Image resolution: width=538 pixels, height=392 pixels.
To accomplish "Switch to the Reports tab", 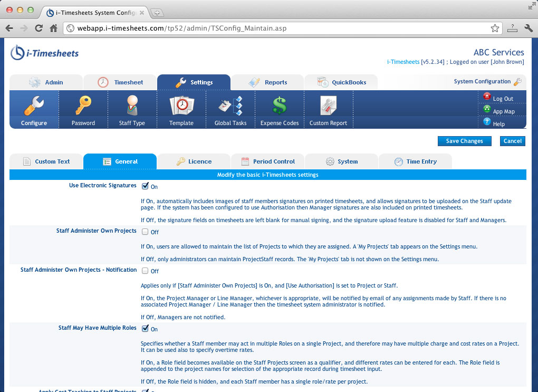I will coord(267,82).
